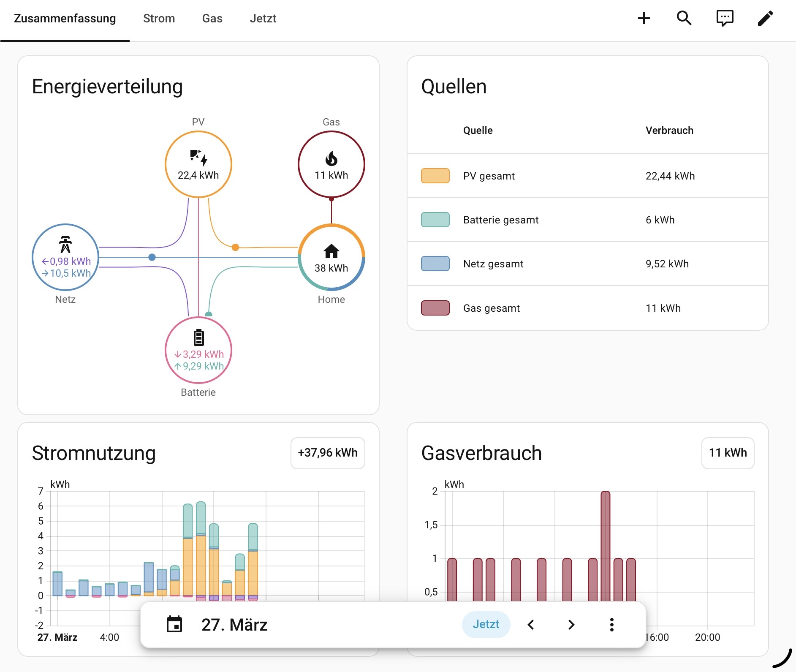Click the Batterie circle node
The height and width of the screenshot is (672, 796).
198,350
